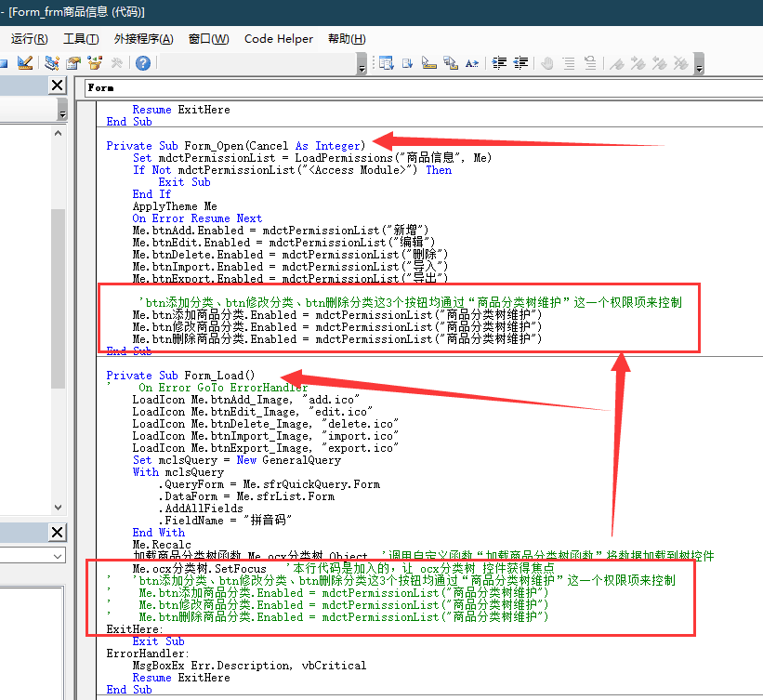The image size is (763, 700).
Task: Click the Project panel scrollbar thumb
Action: click(58, 298)
